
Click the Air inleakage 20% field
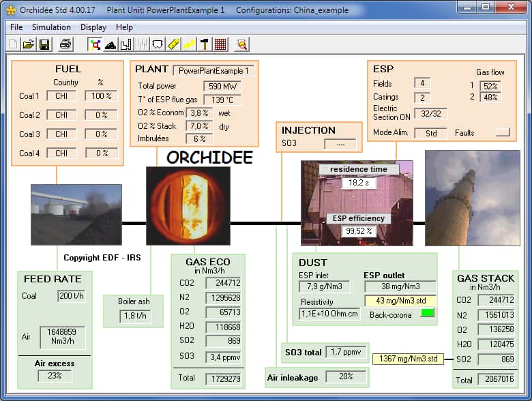(x=346, y=376)
